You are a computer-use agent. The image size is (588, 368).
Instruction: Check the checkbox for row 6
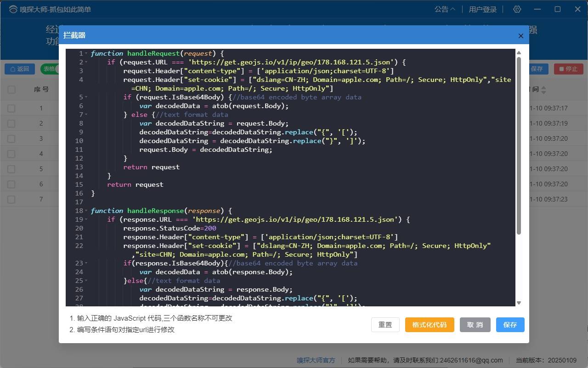pos(11,184)
